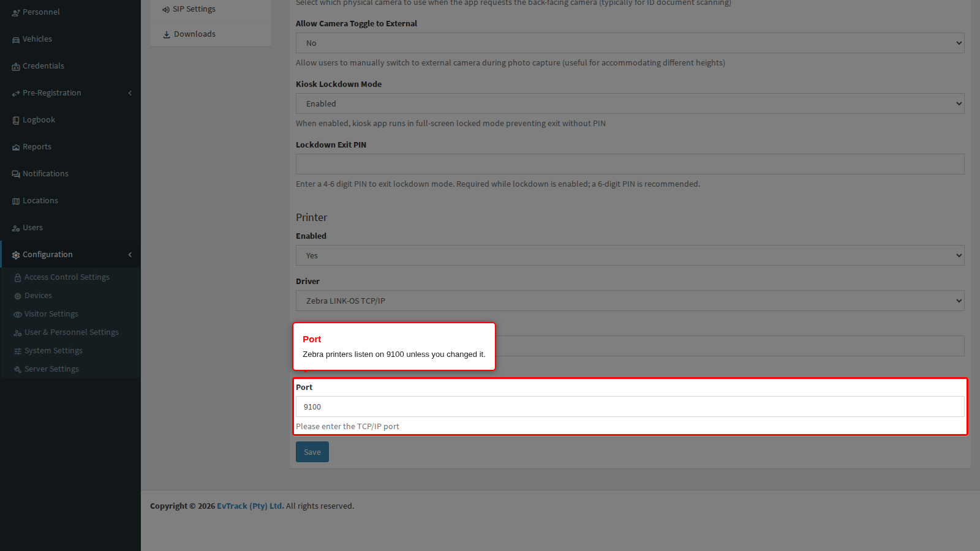
Task: Open Allow Camera Toggle to External dropdown
Action: point(630,43)
